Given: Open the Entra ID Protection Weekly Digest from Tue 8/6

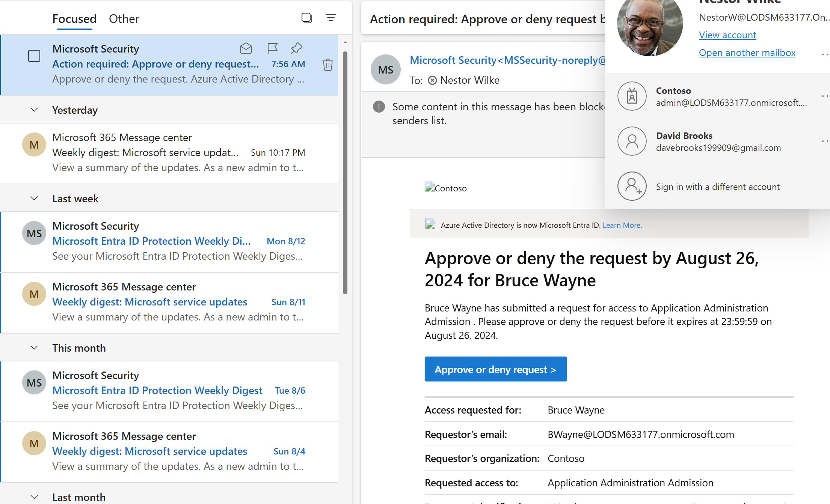Looking at the screenshot, I should pos(157,390).
